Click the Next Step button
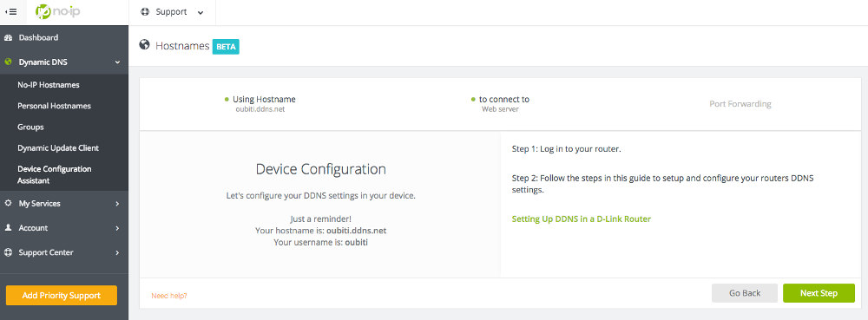 819,293
